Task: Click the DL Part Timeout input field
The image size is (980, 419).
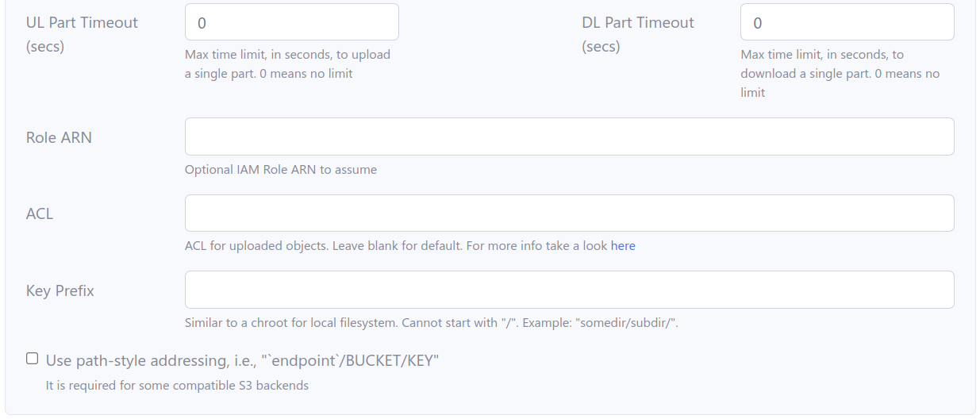Action: coord(847,22)
